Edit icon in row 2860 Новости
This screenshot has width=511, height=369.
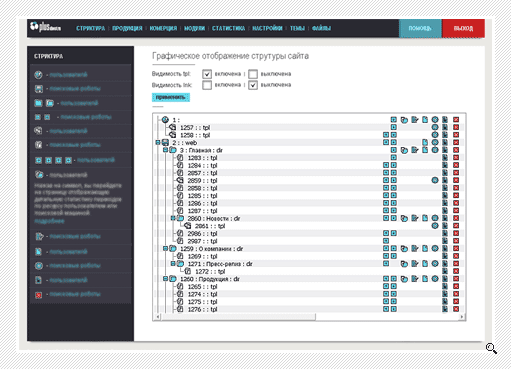(414, 218)
